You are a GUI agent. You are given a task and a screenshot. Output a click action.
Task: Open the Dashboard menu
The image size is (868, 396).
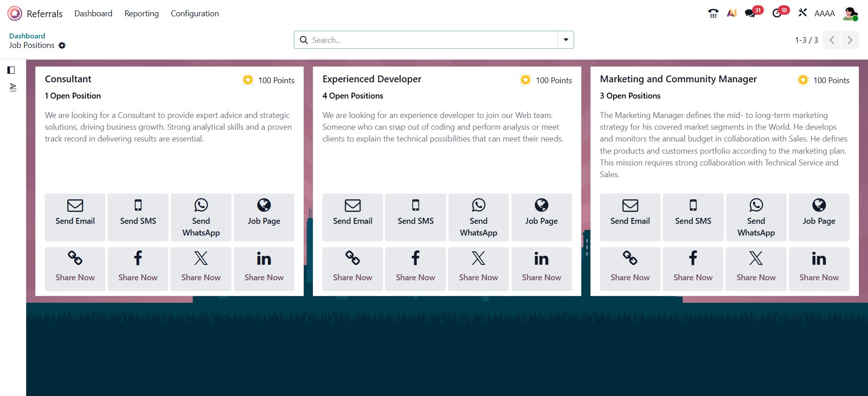[94, 14]
